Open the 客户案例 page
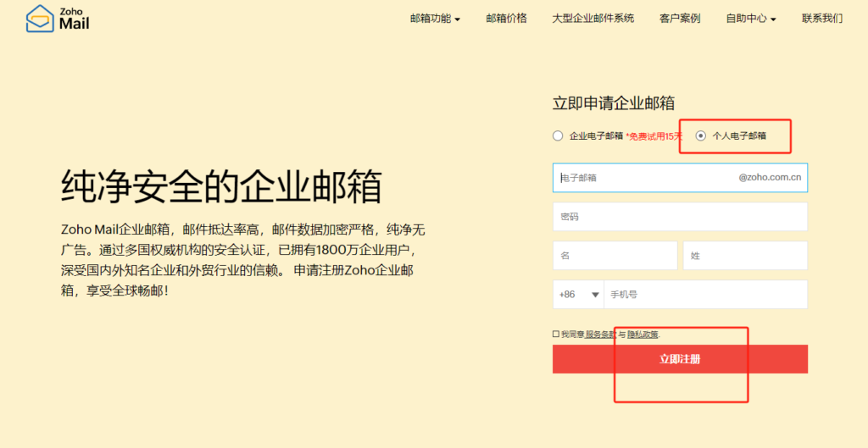The width and height of the screenshot is (868, 448). (x=680, y=19)
